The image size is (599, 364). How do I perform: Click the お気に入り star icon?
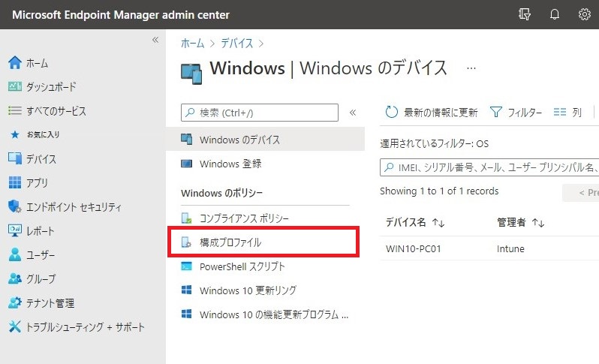15,134
